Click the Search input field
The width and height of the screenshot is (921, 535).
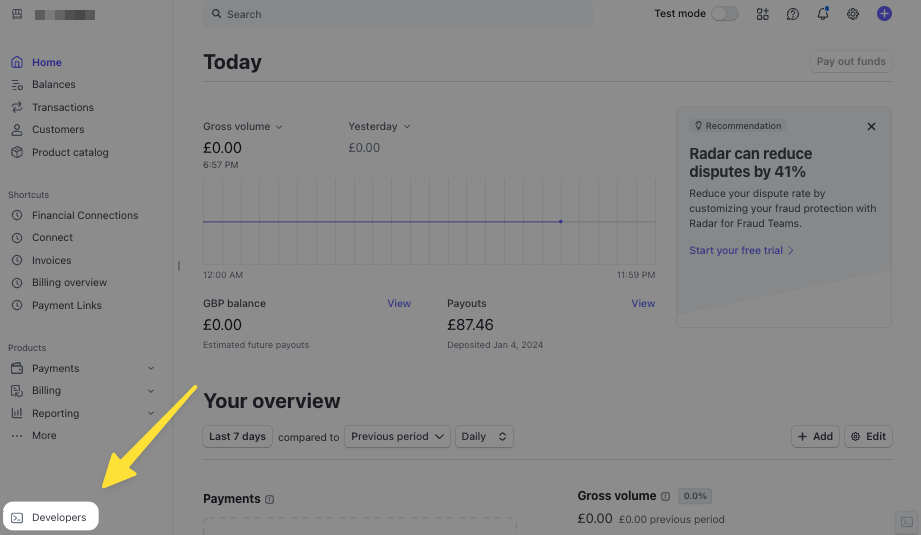click(x=400, y=14)
